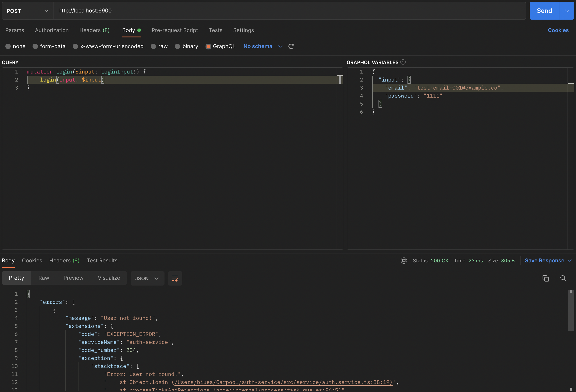
Task: Switch to the Authorization tab
Action: 51,30
